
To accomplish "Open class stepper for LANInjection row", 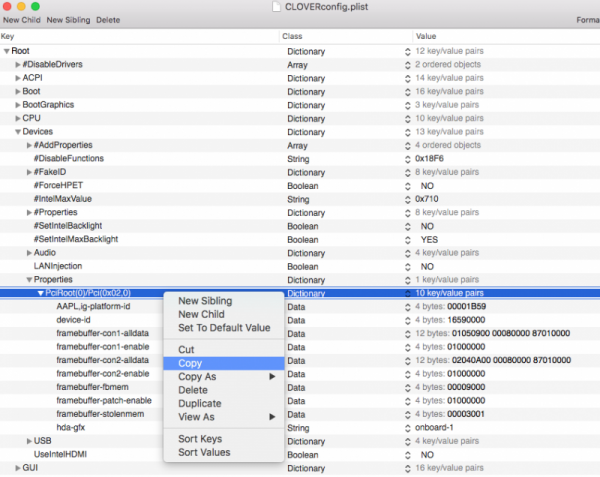I will tap(408, 267).
